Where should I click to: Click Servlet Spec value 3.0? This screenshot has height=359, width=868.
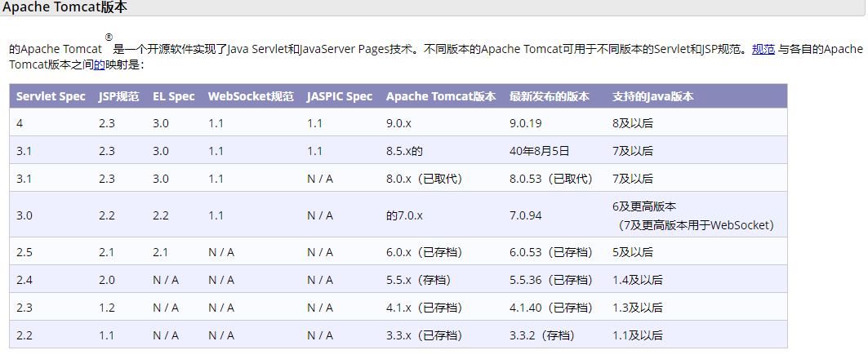24,215
